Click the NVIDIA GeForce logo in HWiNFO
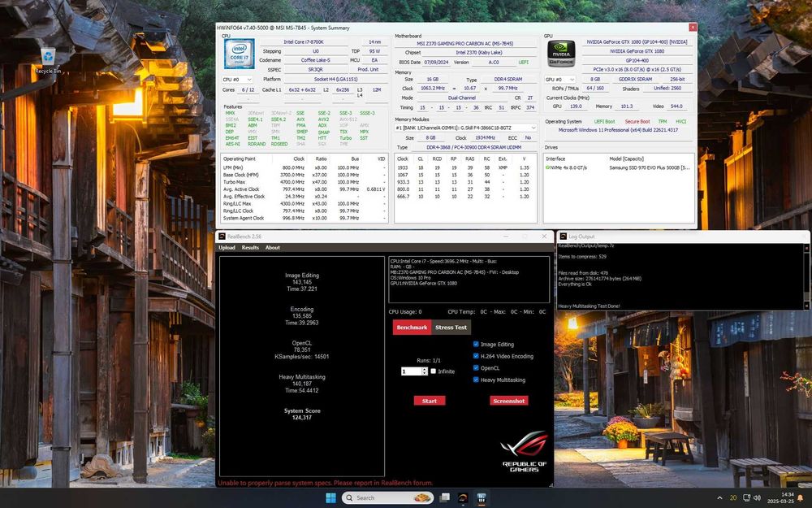This screenshot has height=508, width=812. (561, 54)
